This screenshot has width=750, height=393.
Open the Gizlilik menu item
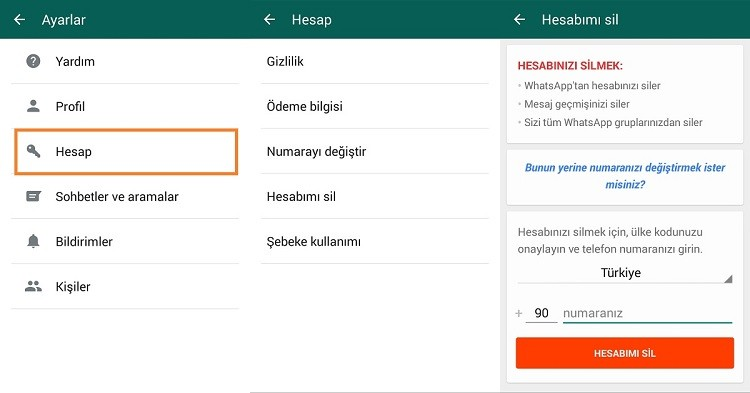[x=375, y=61]
